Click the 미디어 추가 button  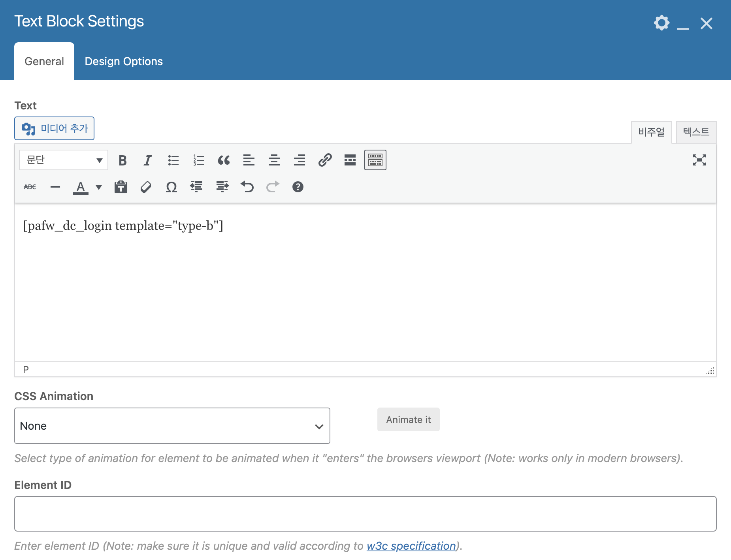point(55,128)
